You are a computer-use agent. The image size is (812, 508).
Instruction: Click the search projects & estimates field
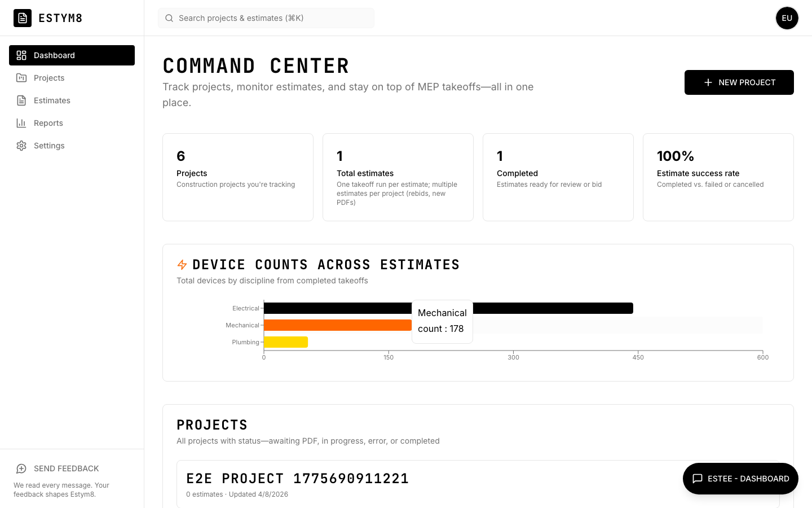point(266,18)
